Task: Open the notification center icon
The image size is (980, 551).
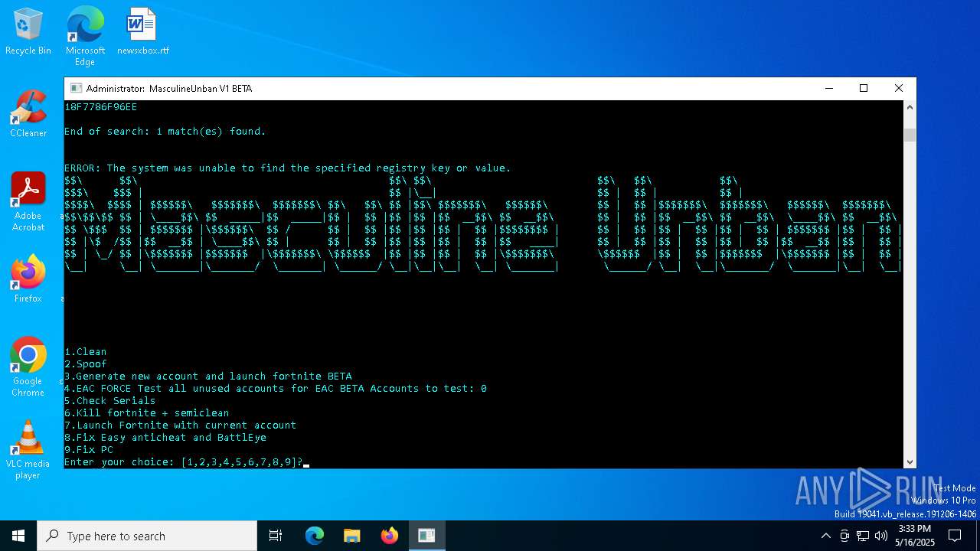Action: click(955, 536)
